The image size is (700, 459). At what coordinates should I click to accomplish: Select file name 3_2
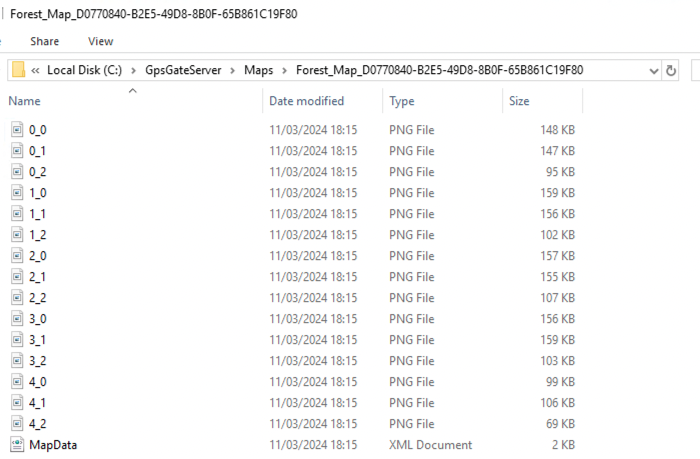pyautogui.click(x=38, y=361)
